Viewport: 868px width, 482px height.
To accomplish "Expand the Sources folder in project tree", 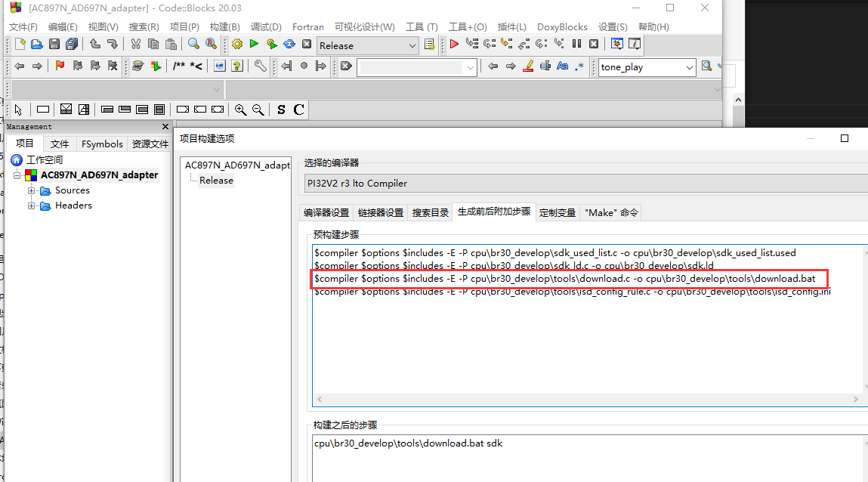I will click(x=32, y=190).
